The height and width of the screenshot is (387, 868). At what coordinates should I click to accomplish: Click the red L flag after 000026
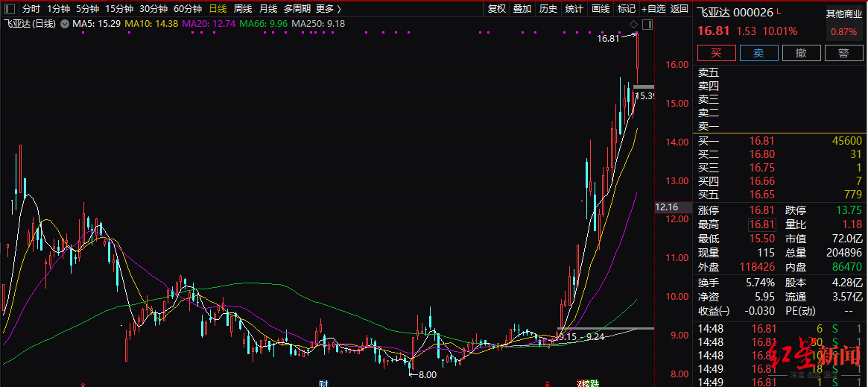click(x=779, y=11)
